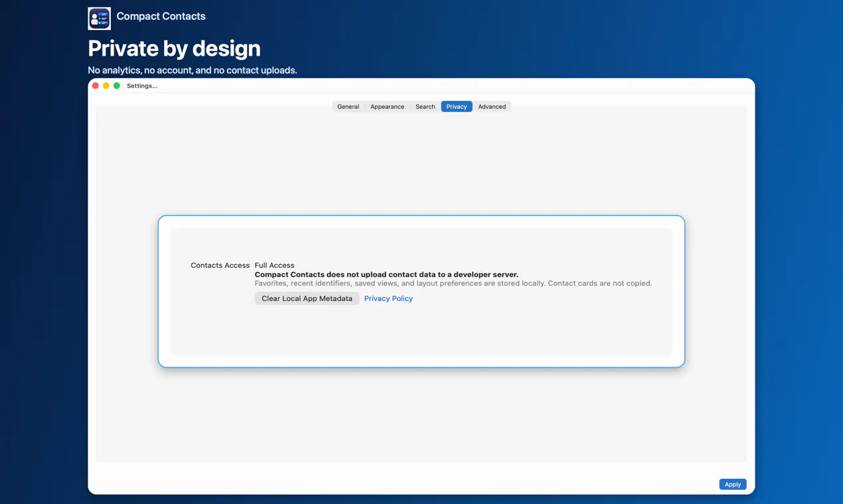Click the Apply button

[733, 484]
